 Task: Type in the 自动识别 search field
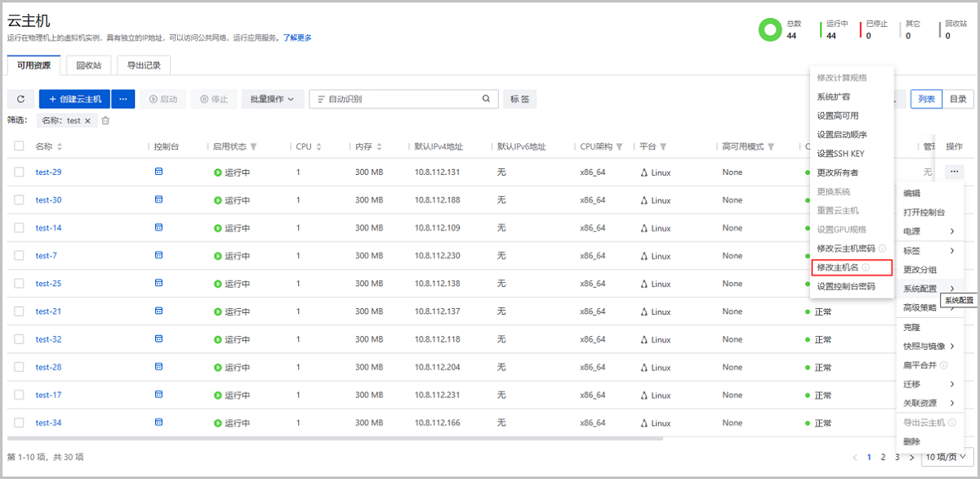click(400, 99)
